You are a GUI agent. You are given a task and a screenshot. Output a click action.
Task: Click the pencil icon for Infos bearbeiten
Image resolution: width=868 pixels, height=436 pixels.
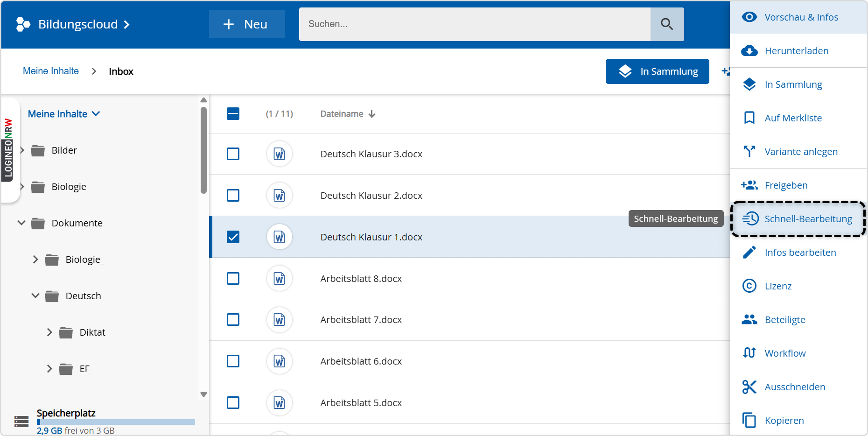(x=749, y=253)
